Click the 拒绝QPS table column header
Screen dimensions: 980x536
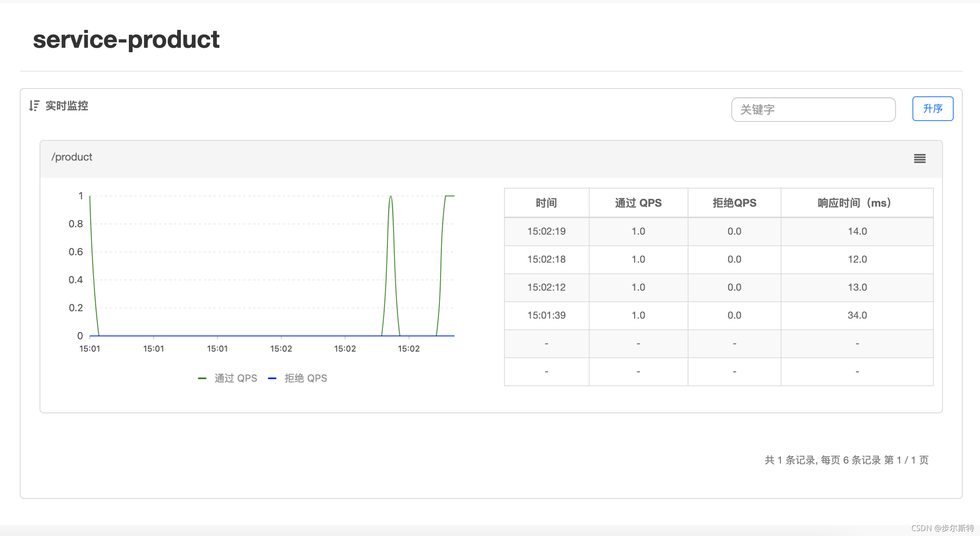[734, 203]
